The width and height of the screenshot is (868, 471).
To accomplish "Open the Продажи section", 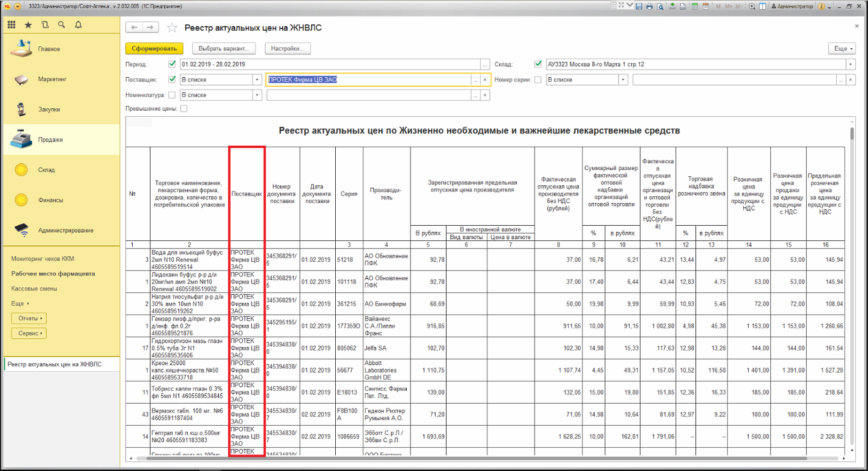I will pyautogui.click(x=50, y=139).
